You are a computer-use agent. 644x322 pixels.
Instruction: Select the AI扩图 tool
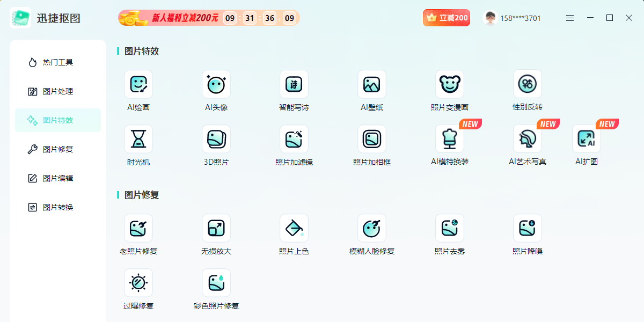click(587, 139)
